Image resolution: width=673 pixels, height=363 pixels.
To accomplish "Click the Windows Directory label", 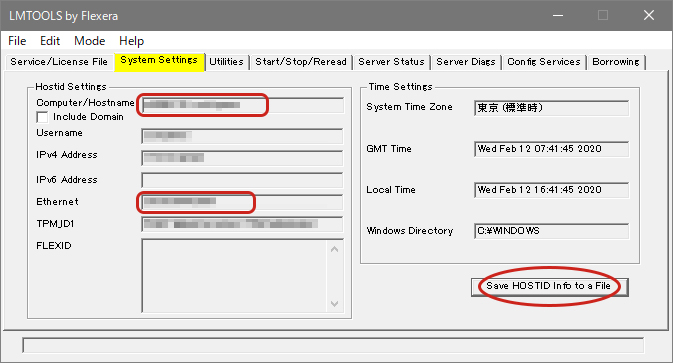I will [409, 231].
